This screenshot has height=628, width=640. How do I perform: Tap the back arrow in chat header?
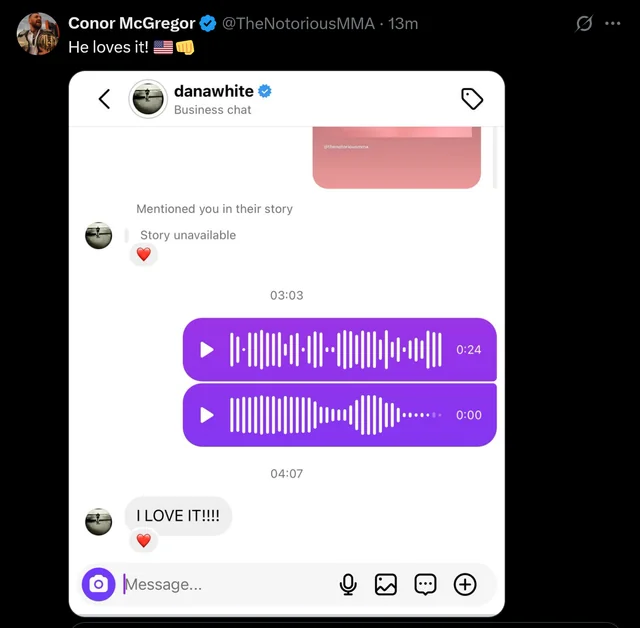104,99
